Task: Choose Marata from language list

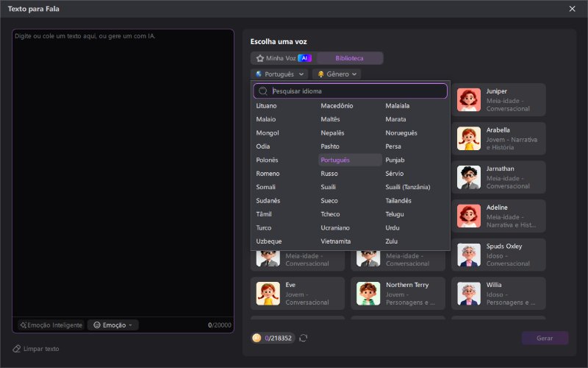Action: pos(395,119)
